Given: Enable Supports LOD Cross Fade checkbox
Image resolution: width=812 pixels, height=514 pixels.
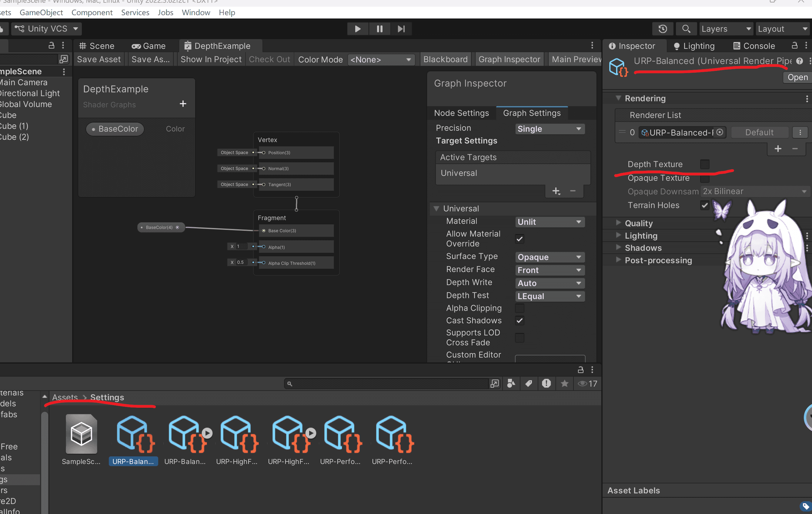Looking at the screenshot, I should [x=520, y=338].
